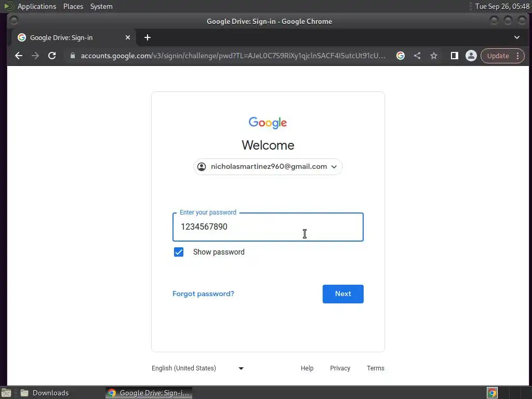532x399 pixels.
Task: Share this page via share icon
Action: point(417,56)
